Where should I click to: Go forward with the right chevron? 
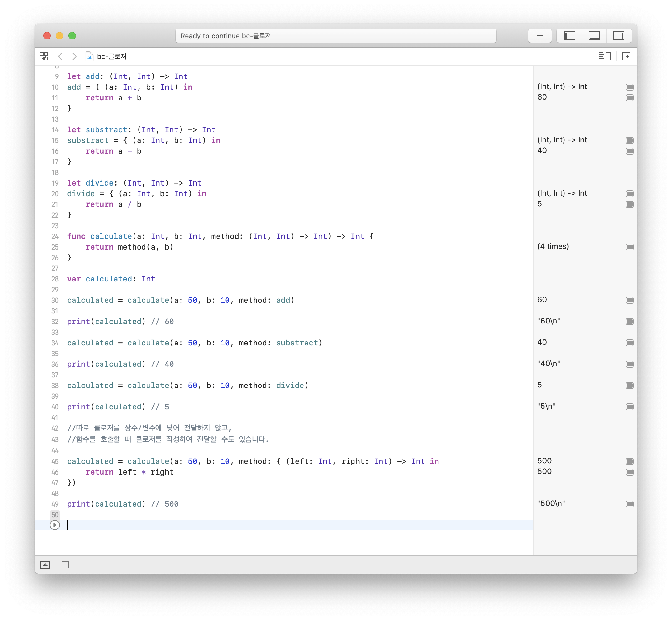click(75, 56)
